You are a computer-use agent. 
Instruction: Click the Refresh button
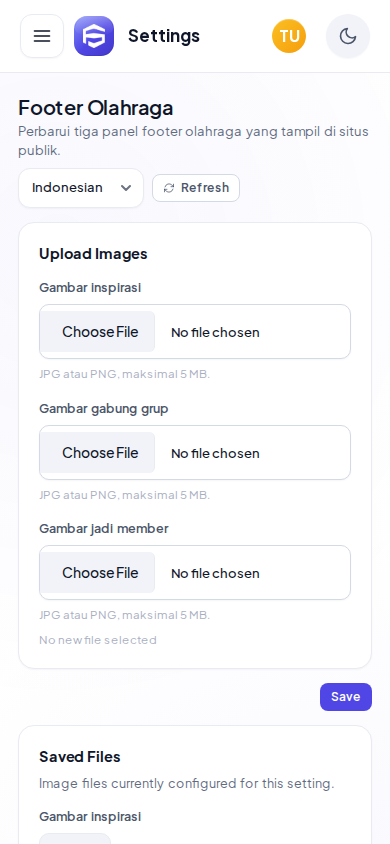coord(196,188)
